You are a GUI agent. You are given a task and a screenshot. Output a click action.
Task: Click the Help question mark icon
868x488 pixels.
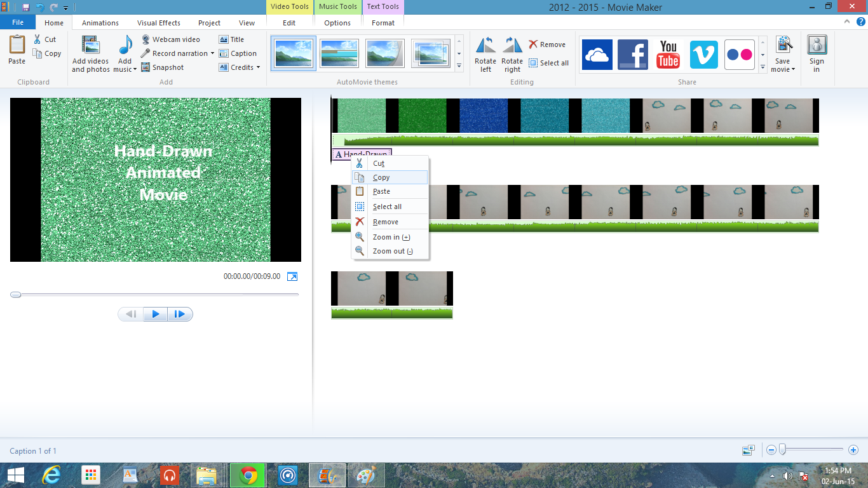pyautogui.click(x=860, y=22)
